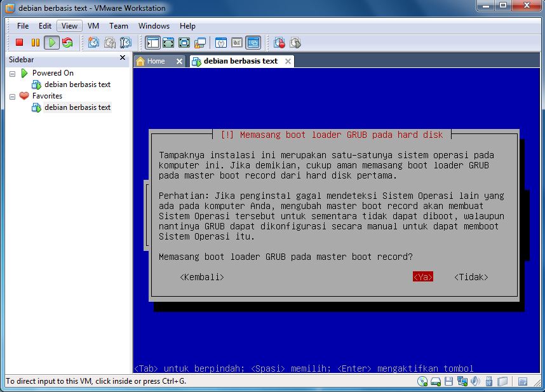The width and height of the screenshot is (545, 392).
Task: Click the replay recording toolbar icon
Action: point(295,43)
